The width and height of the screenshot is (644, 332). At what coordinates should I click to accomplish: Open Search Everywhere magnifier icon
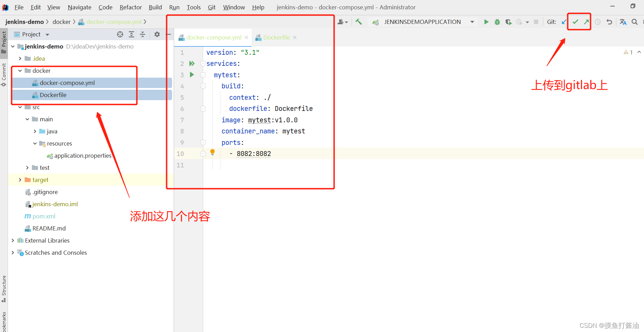tap(635, 22)
